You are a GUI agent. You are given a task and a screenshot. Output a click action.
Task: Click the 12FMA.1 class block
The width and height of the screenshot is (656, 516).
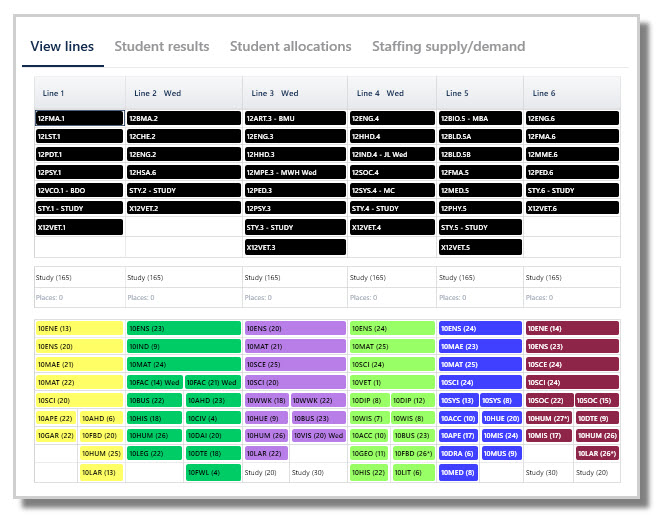tap(79, 118)
